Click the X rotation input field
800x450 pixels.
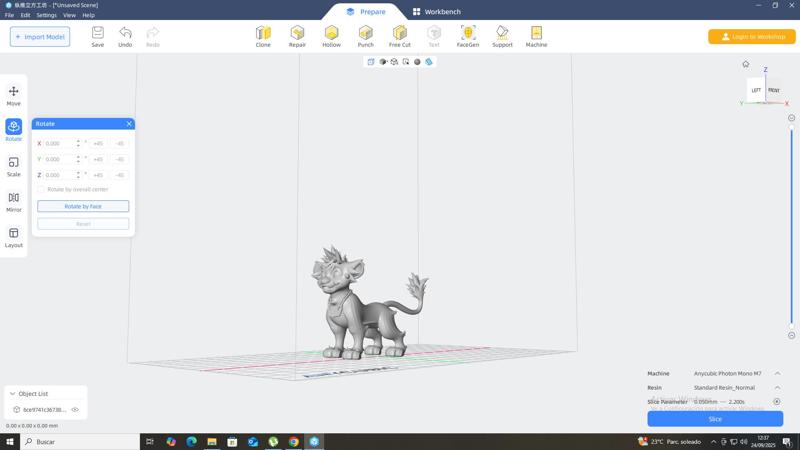click(59, 143)
